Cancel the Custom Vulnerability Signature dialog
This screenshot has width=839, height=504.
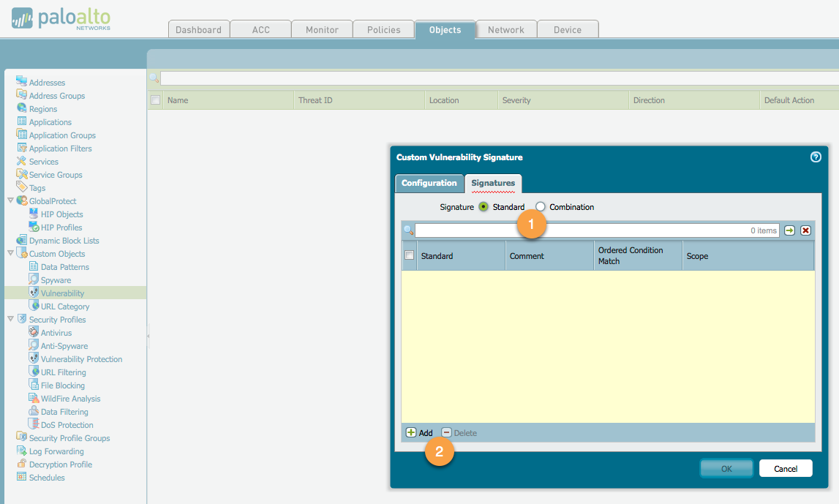tap(786, 468)
